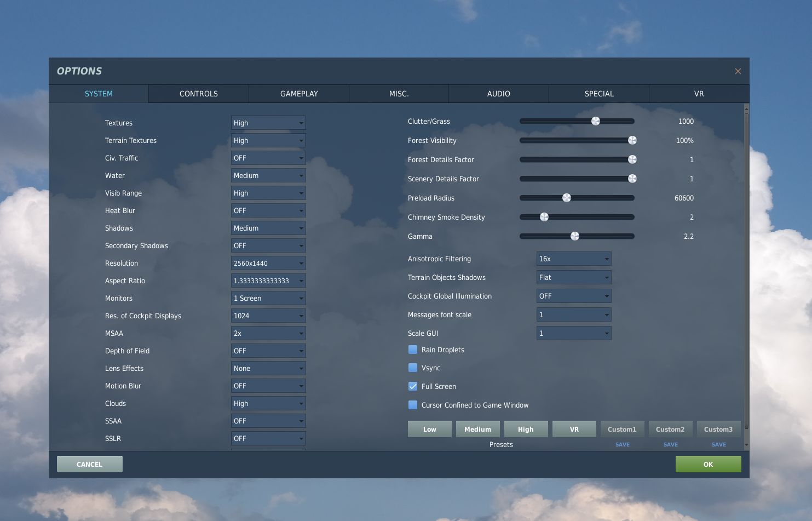The width and height of the screenshot is (812, 521).
Task: Click SAVE under Custom3
Action: tap(719, 445)
